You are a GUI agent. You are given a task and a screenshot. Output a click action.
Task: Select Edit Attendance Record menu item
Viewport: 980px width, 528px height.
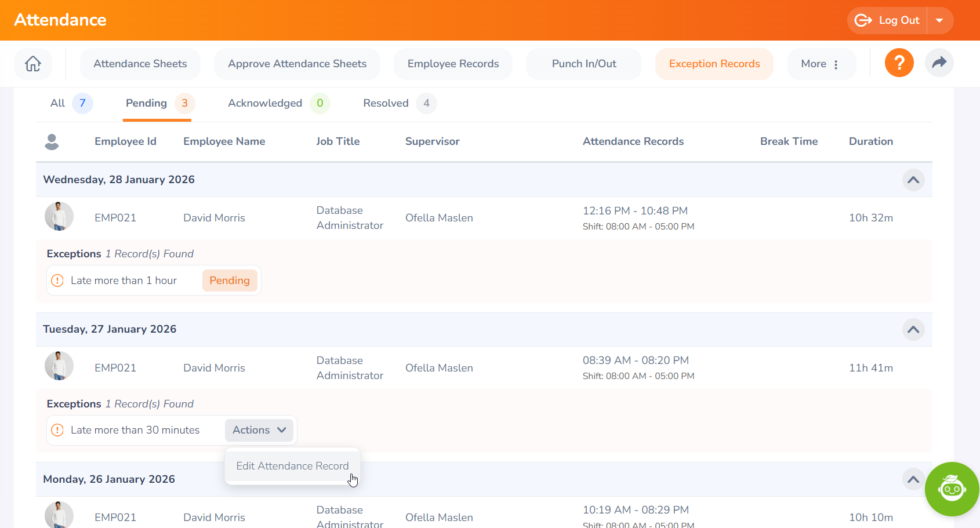292,466
